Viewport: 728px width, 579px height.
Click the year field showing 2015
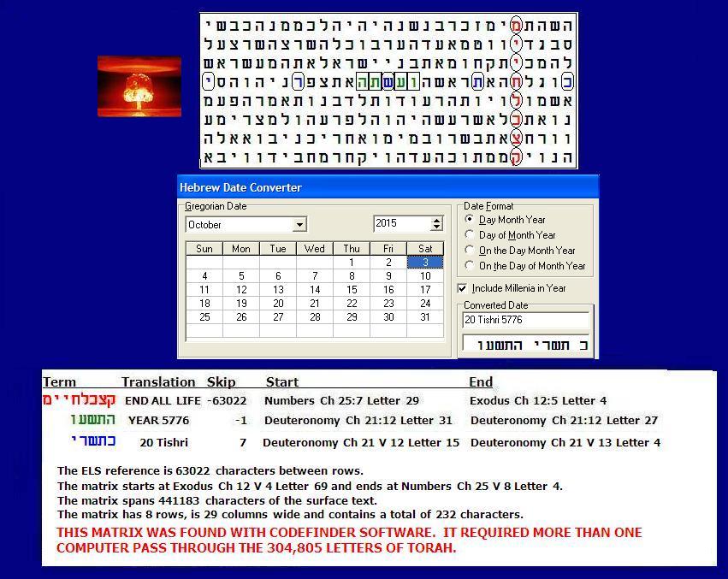[x=401, y=224]
